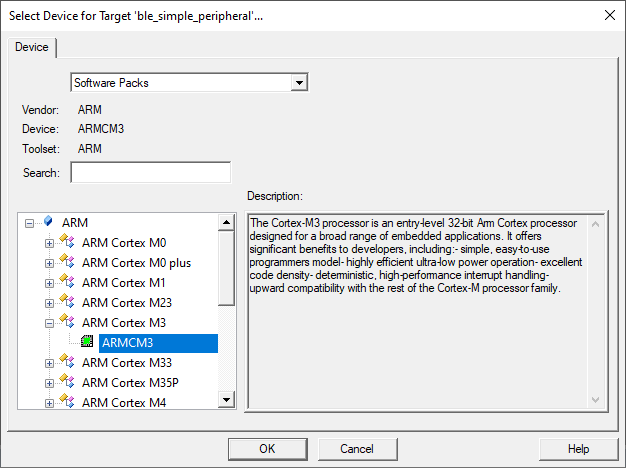Click the ARM Cortex M0 family icon
The image size is (626, 468).
click(x=67, y=241)
